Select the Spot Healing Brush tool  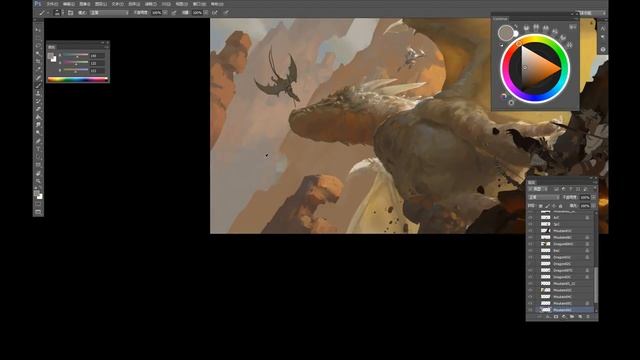[x=38, y=78]
